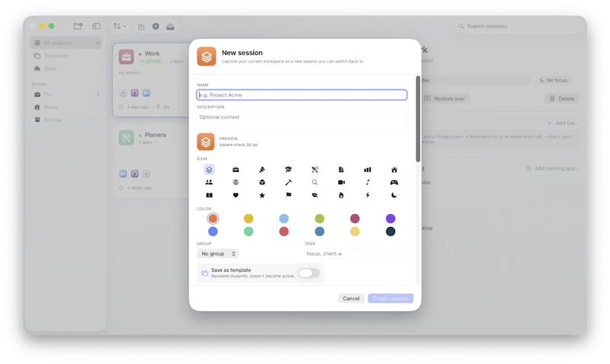This screenshot has height=364, width=610.
Task: Open the Archive group in sidebar
Action: (66, 120)
